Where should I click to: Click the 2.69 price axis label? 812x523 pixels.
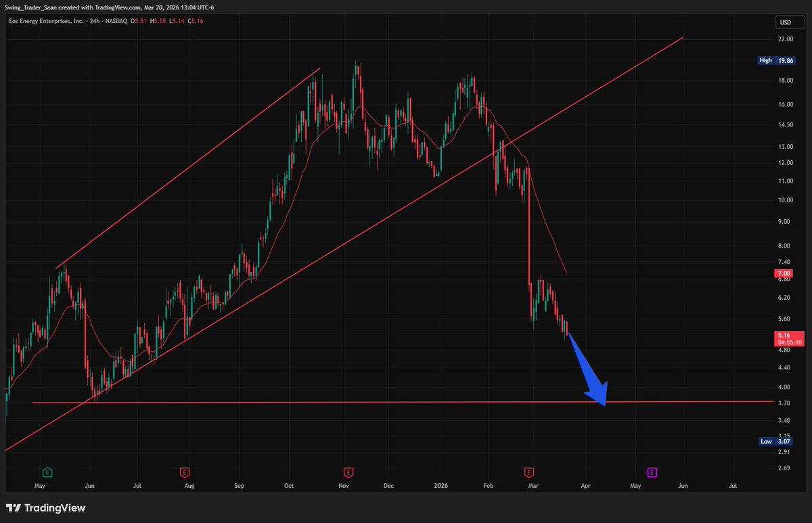[x=786, y=468]
